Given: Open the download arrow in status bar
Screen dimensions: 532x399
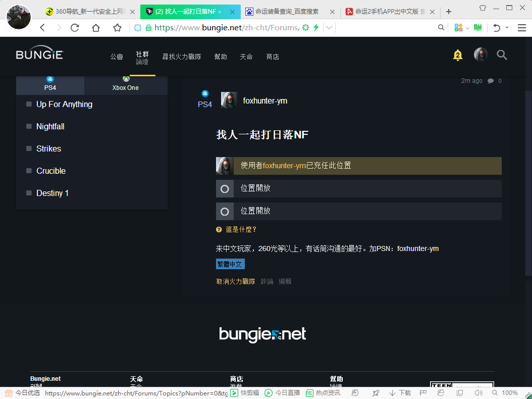Looking at the screenshot, I should coord(393,393).
